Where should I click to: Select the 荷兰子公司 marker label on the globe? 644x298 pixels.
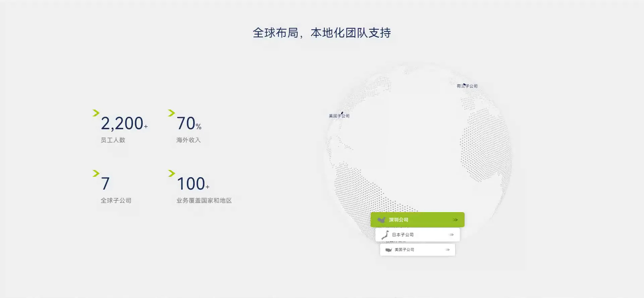pos(467,86)
